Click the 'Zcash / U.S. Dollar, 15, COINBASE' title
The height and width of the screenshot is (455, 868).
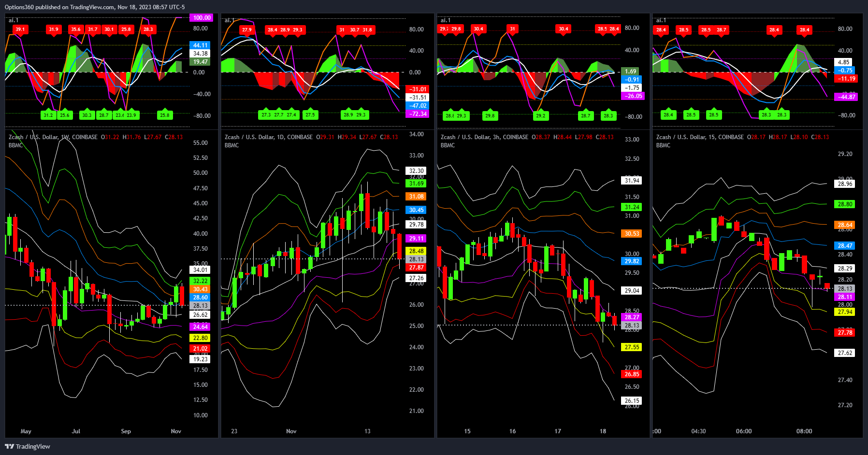coord(700,137)
